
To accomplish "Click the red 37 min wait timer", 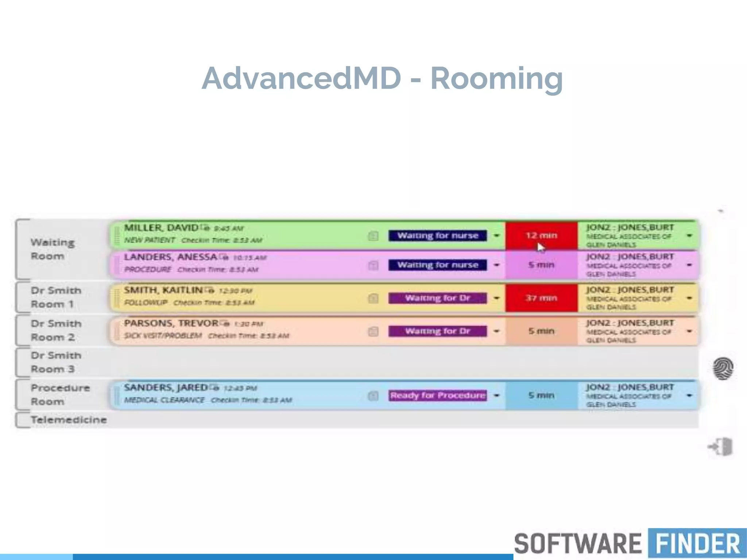I will (x=541, y=298).
